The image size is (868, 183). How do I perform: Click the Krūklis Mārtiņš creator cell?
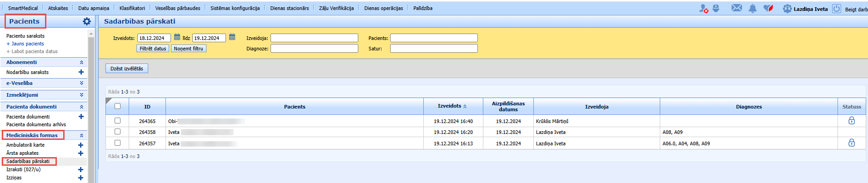(x=597, y=121)
